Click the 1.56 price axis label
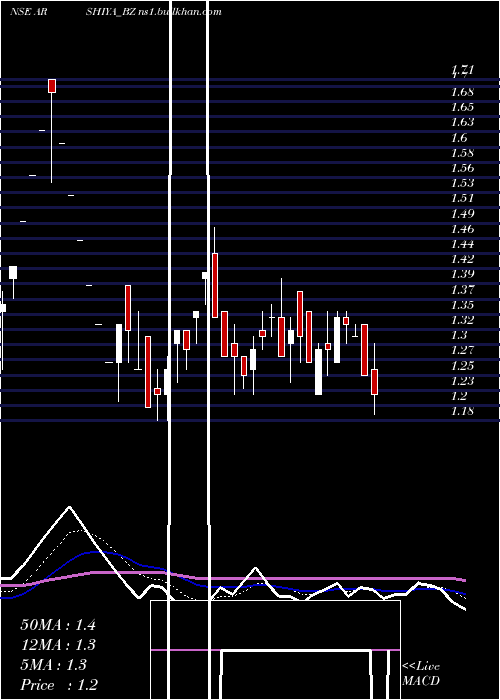This screenshot has height=700, width=500. (x=462, y=168)
